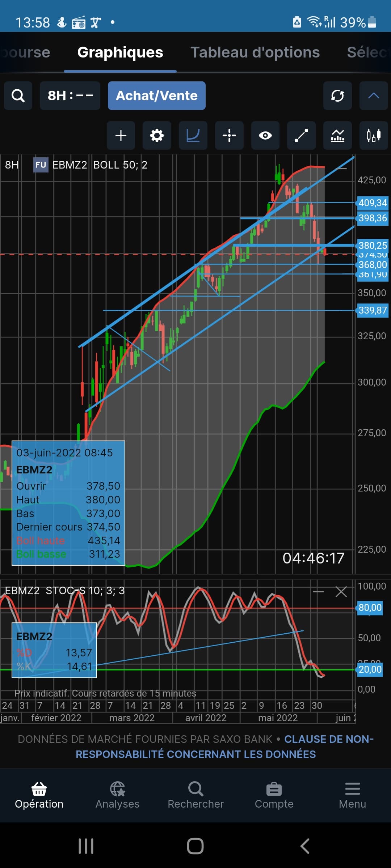The width and height of the screenshot is (391, 868).
Task: Toggle the chart scale mode icon
Action: coord(193,136)
